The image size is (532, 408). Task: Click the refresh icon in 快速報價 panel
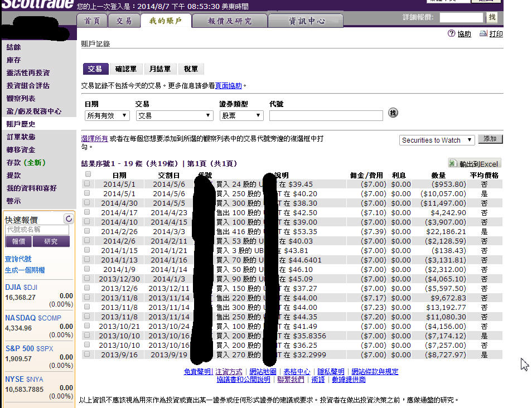(69, 218)
